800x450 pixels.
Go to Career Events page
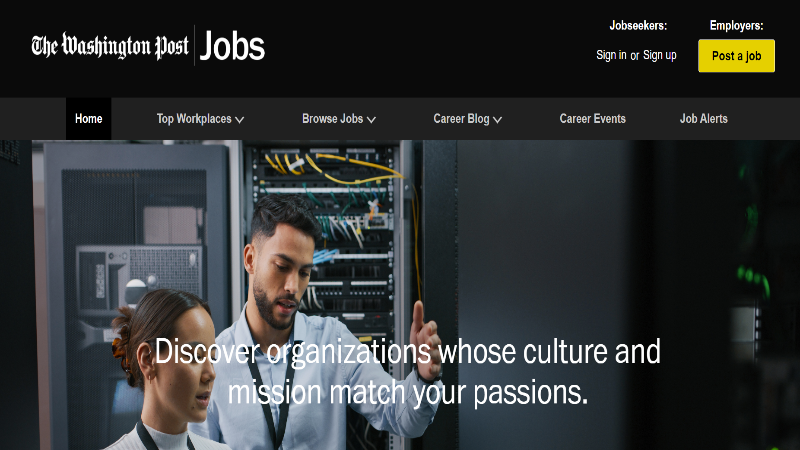(592, 119)
